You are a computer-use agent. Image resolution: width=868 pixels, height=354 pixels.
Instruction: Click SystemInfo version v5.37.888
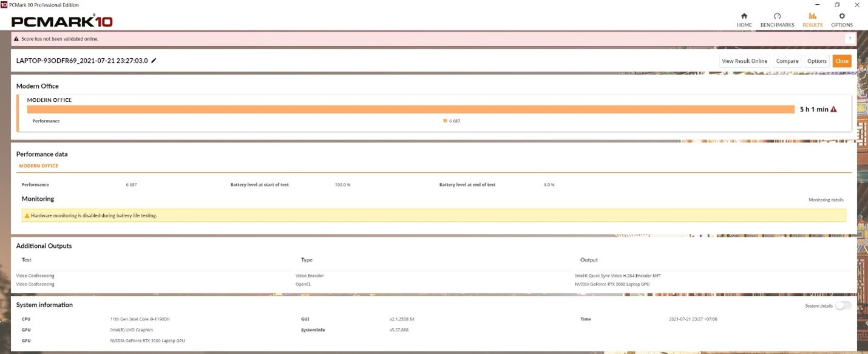coord(399,330)
